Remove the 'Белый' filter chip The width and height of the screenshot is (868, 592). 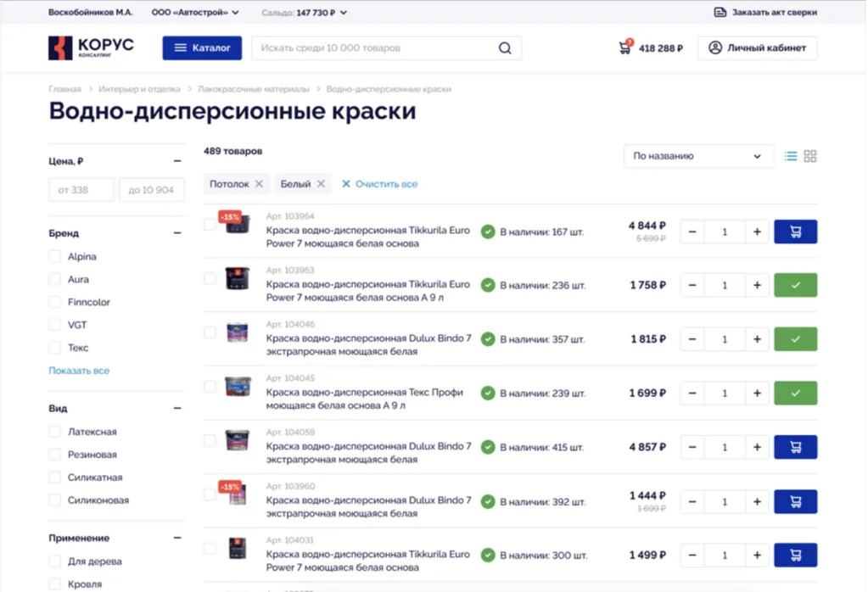pos(321,184)
